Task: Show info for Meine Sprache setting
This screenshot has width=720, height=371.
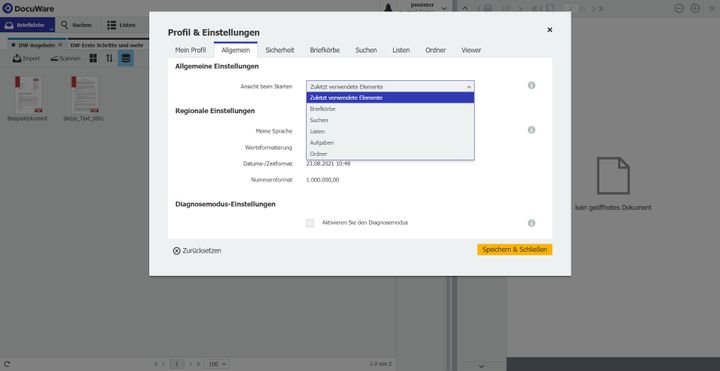Action: click(531, 130)
